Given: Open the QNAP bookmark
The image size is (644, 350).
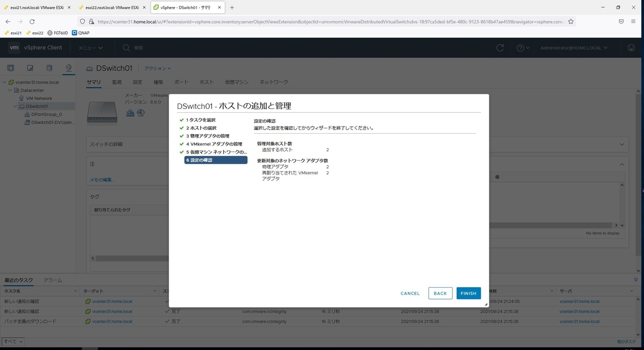Looking at the screenshot, I should [x=80, y=33].
